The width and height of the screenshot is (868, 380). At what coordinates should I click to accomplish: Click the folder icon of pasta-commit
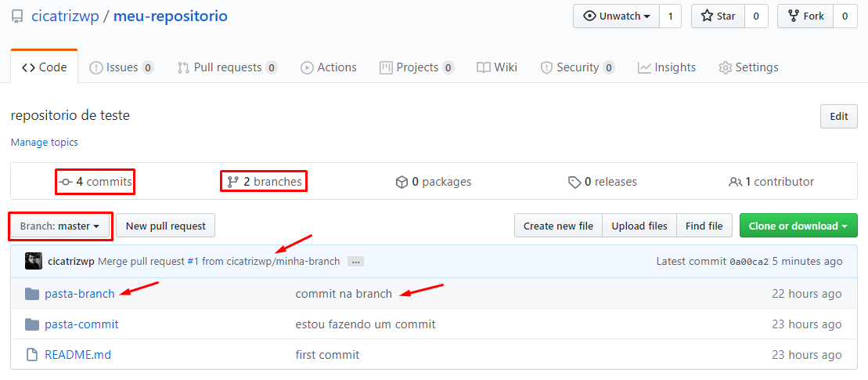click(32, 324)
